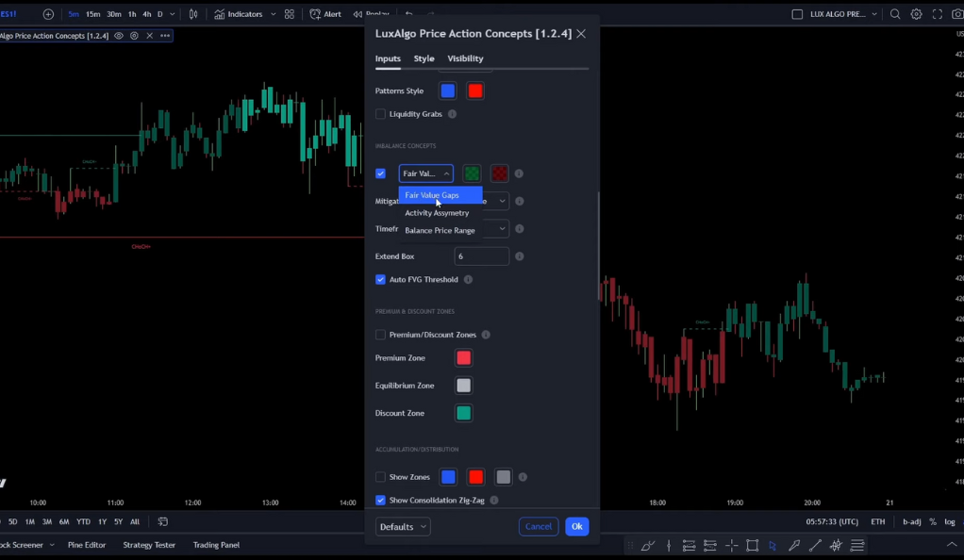
Task: Click the Cancel button
Action: 539,527
